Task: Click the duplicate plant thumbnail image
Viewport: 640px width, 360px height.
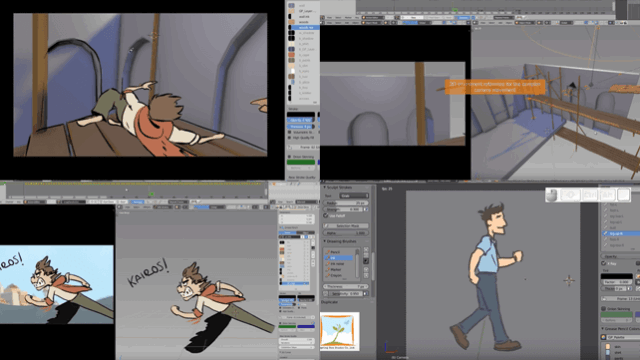Action: (x=340, y=331)
